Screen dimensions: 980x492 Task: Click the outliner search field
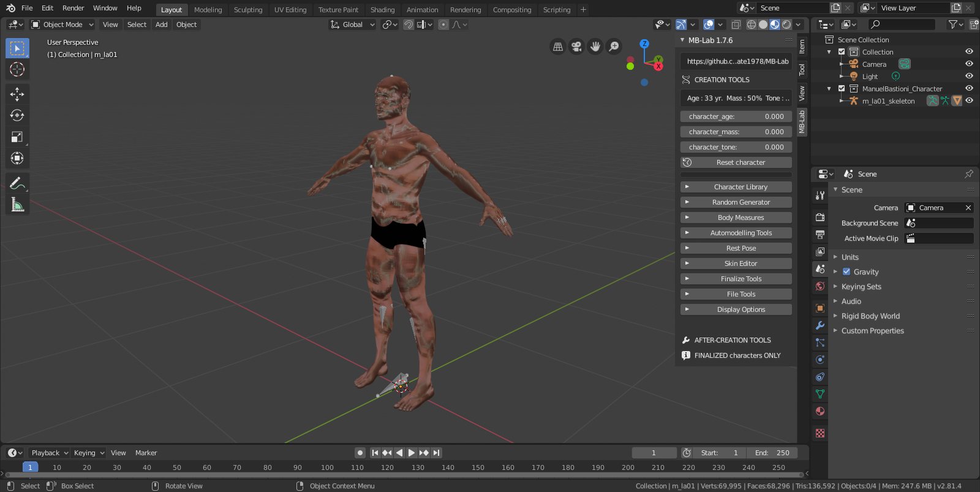pos(902,25)
